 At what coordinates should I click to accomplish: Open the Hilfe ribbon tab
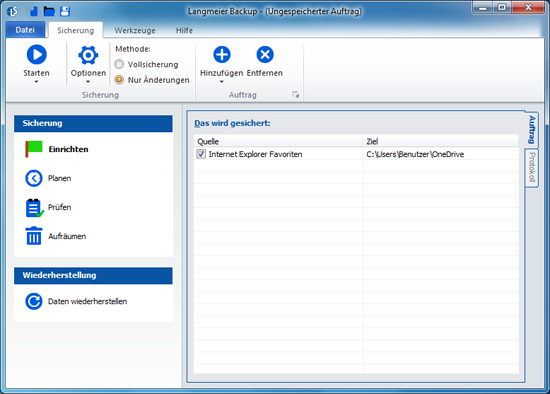[185, 31]
